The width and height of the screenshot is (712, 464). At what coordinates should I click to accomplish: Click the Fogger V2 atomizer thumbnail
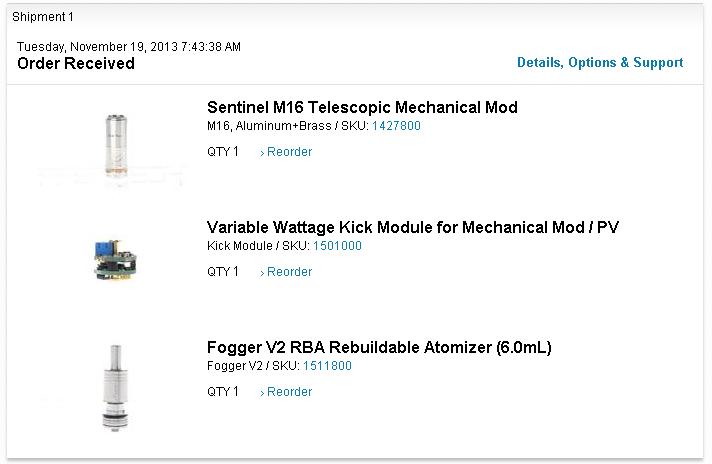point(115,388)
